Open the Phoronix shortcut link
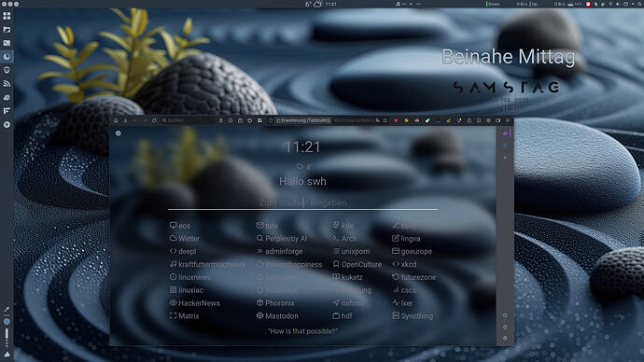This screenshot has width=644, height=362. tap(275, 303)
